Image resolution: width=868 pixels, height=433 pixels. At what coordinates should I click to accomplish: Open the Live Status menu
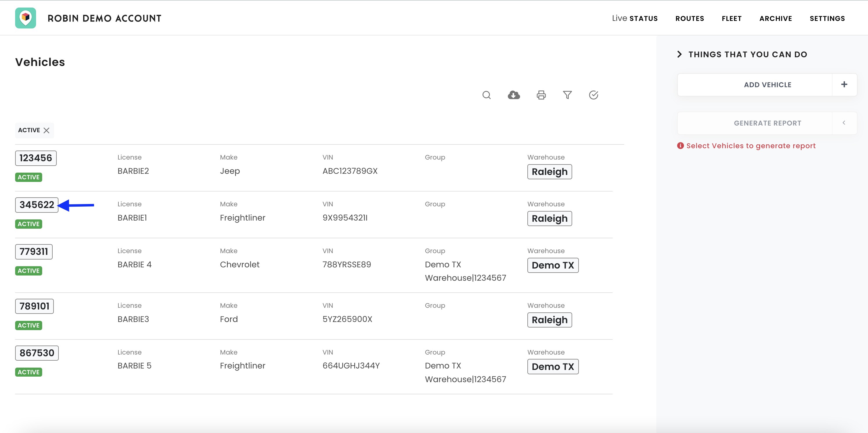[634, 18]
